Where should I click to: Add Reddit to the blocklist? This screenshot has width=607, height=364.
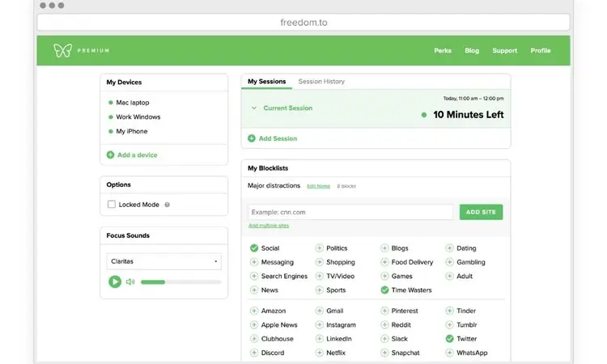[x=384, y=325]
